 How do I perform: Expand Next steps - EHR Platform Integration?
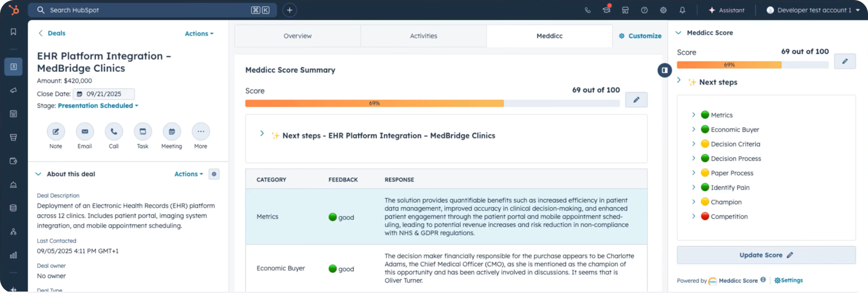262,134
